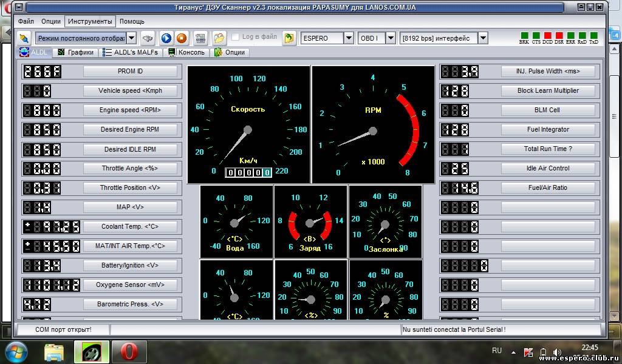Open Windows Explorer from the taskbar
Screen dimensions: 622x364
pyautogui.click(x=54, y=352)
